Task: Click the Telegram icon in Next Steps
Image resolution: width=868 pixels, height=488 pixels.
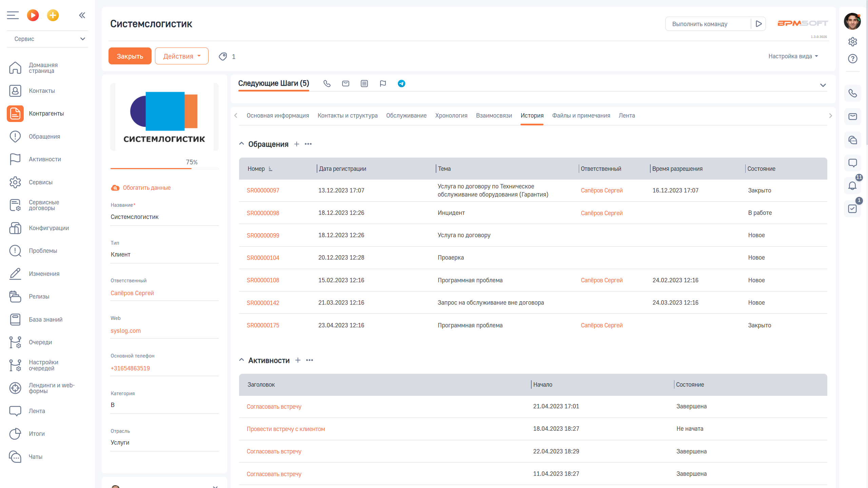Action: 401,84
